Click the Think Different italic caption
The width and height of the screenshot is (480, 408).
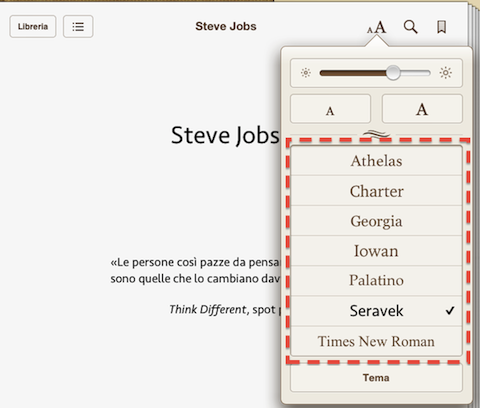[x=208, y=310]
